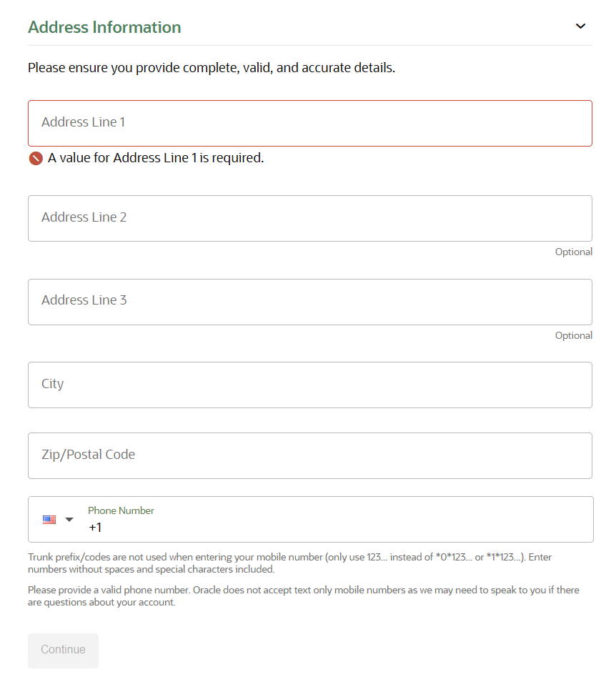Click the Optional label under Address Line 3
The height and width of the screenshot is (677, 616).
tap(573, 335)
